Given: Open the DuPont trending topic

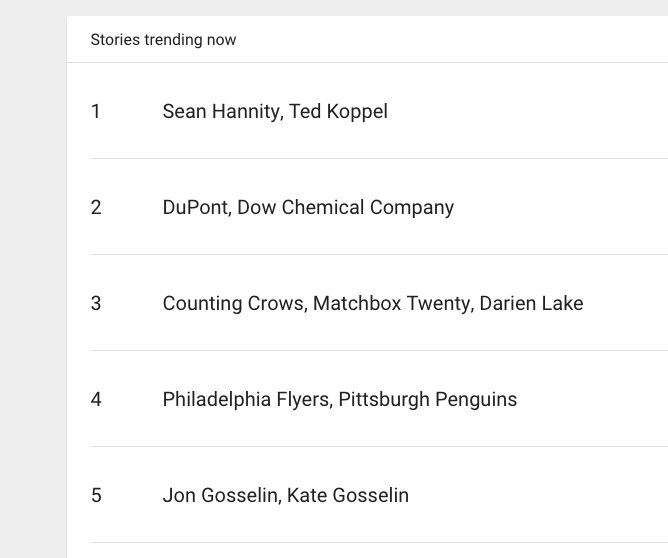Looking at the screenshot, I should coord(197,208).
